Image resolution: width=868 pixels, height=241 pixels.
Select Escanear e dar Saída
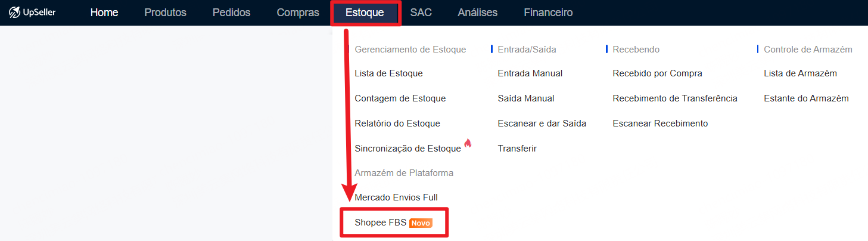[542, 123]
